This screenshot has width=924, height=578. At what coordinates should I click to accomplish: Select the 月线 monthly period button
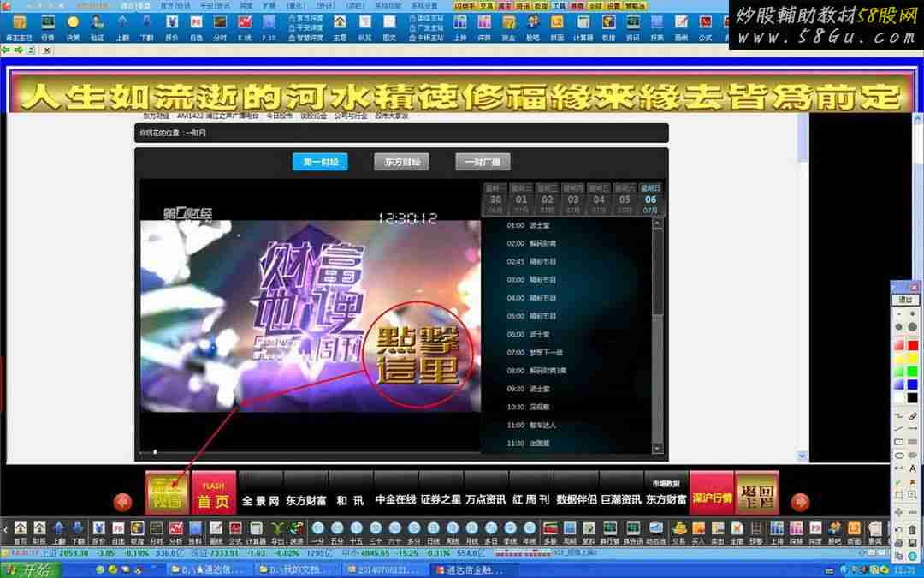coord(472,532)
